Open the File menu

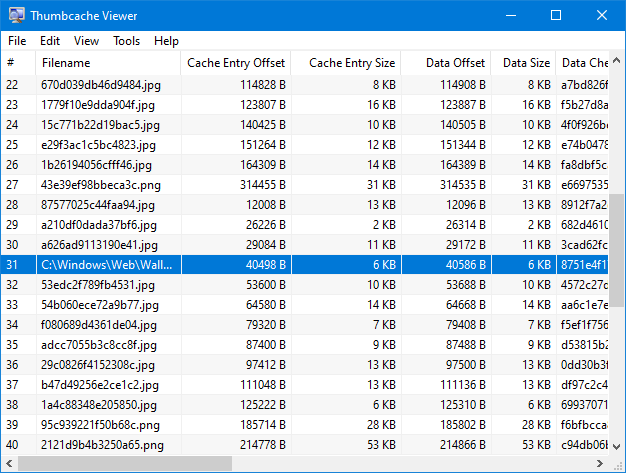click(17, 41)
